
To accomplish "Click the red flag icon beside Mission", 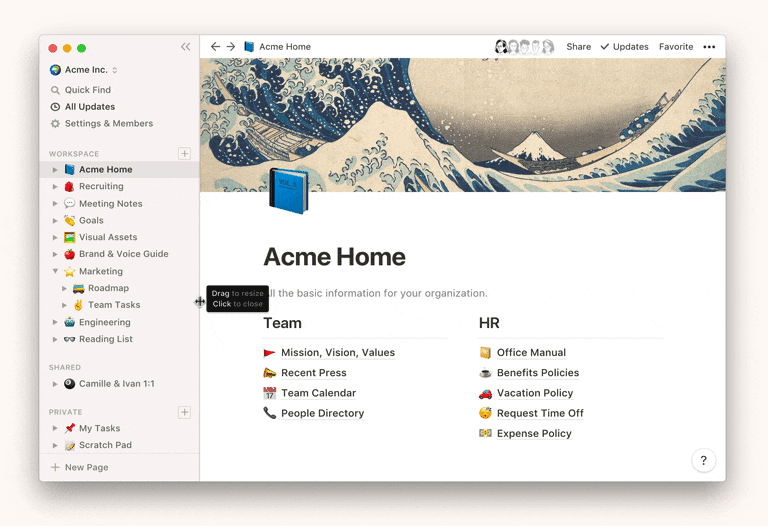I will point(269,353).
